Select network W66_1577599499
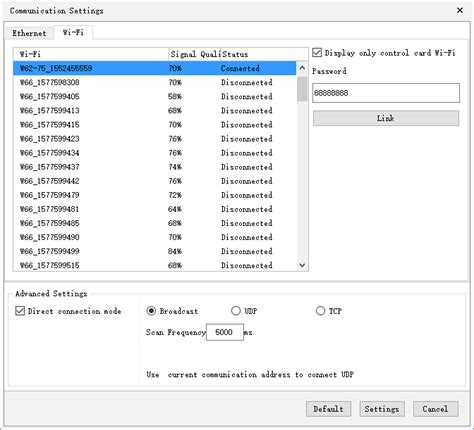The width and height of the screenshot is (474, 430). [155, 251]
